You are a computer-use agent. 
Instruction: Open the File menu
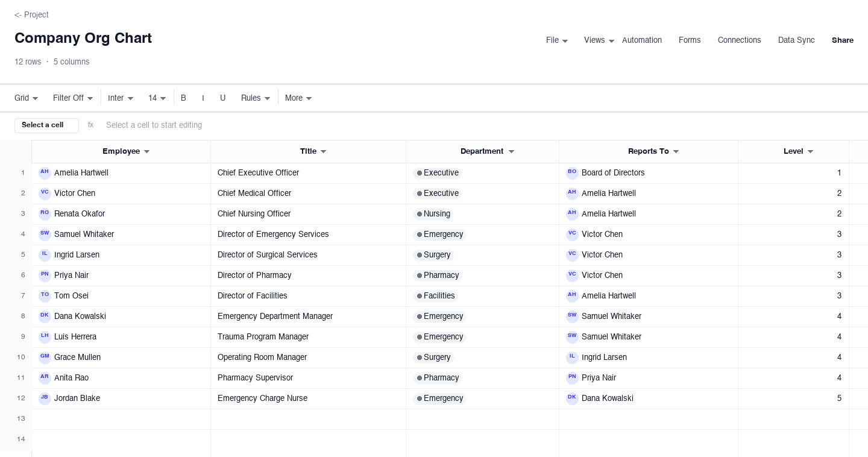click(557, 40)
